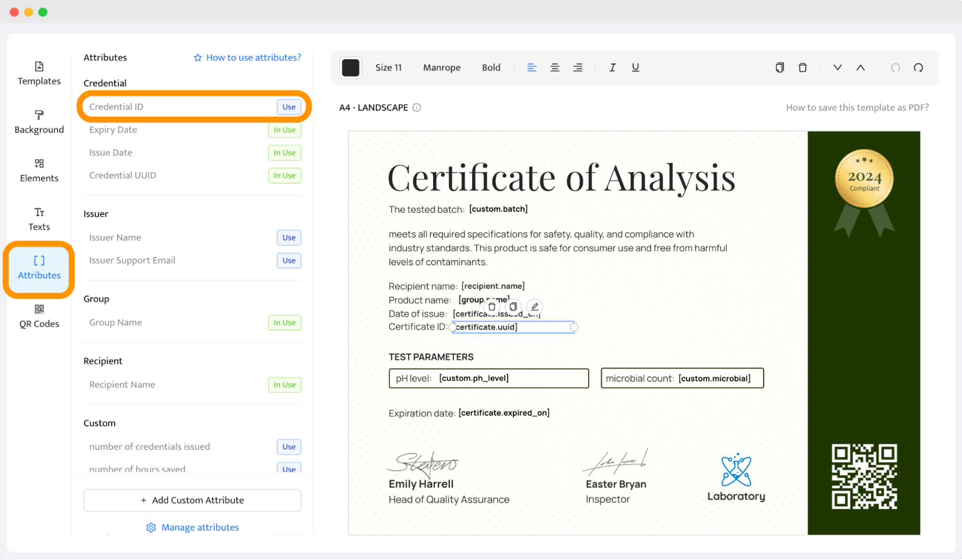962x560 pixels.
Task: Open the Bold font weight dropdown
Action: tap(491, 68)
